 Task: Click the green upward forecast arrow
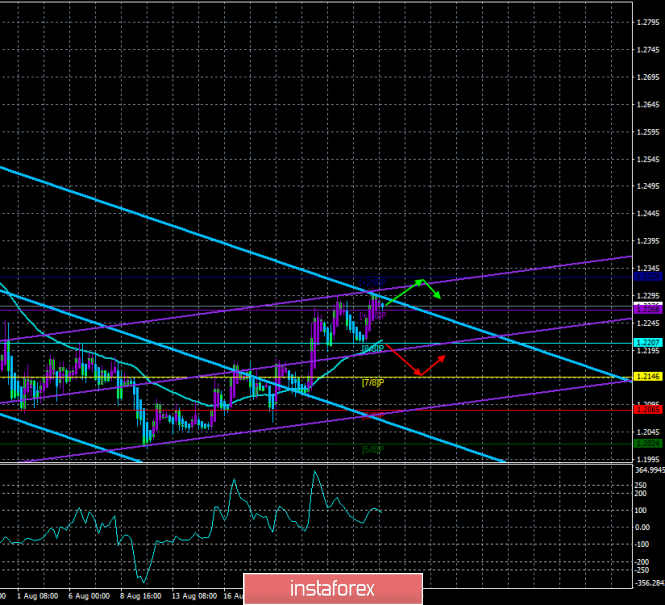(403, 291)
